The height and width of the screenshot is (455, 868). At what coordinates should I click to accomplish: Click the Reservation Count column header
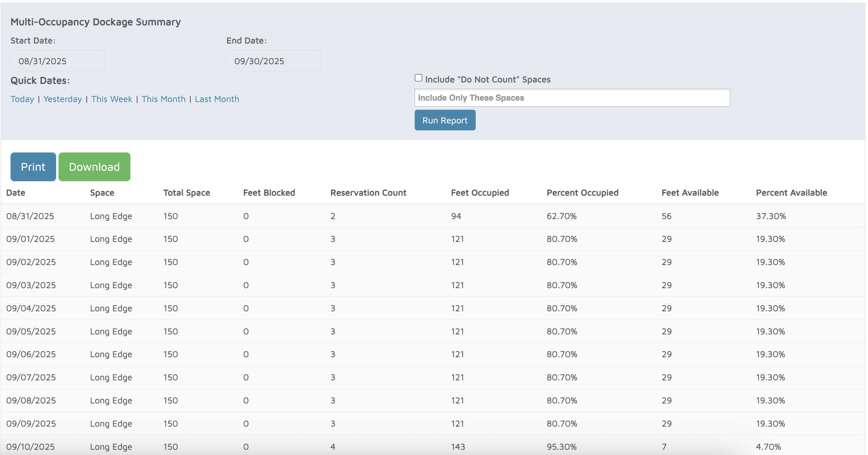(x=368, y=193)
